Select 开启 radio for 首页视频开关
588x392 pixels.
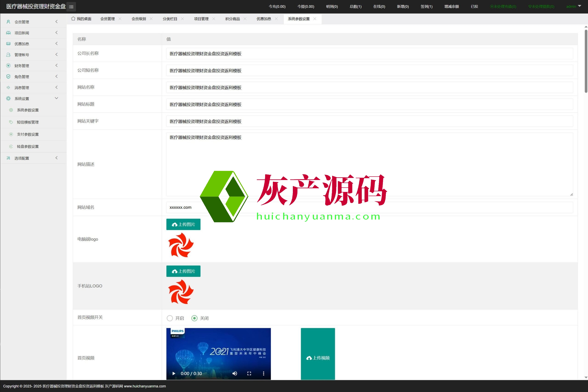pos(170,318)
